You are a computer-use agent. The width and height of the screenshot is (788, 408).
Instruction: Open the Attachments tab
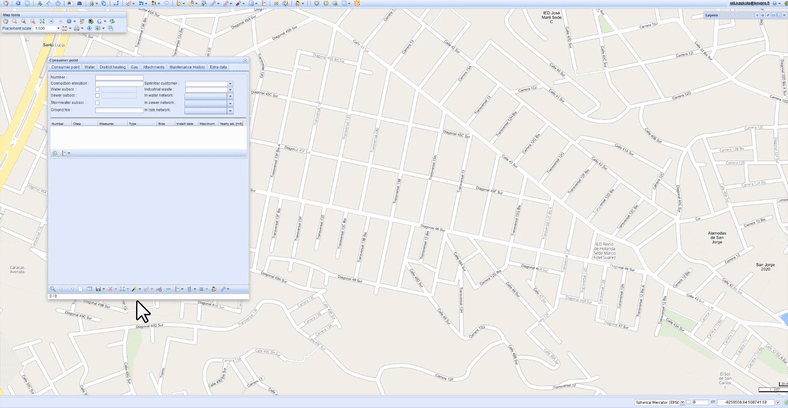(154, 67)
